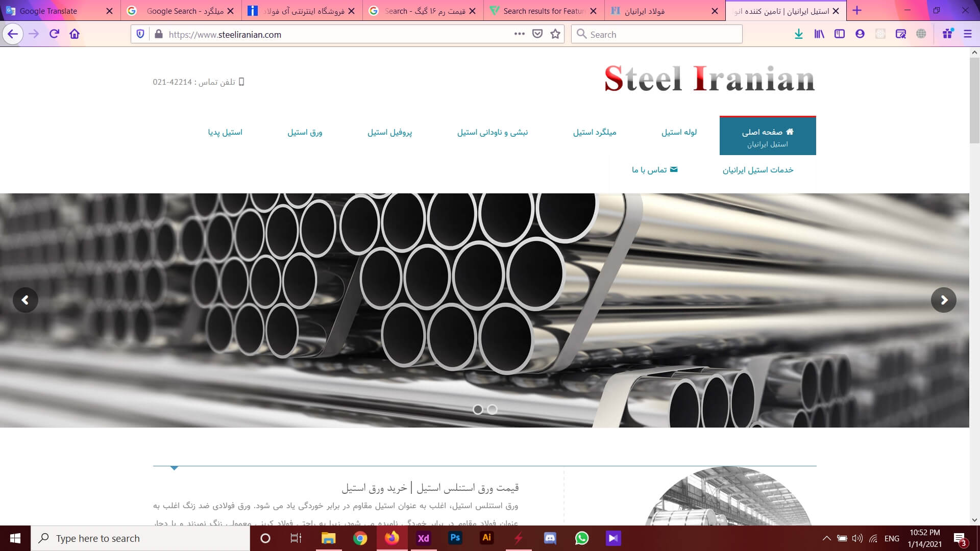The image size is (980, 551).
Task: Open the page actions ellipsis menu
Action: 519,34
